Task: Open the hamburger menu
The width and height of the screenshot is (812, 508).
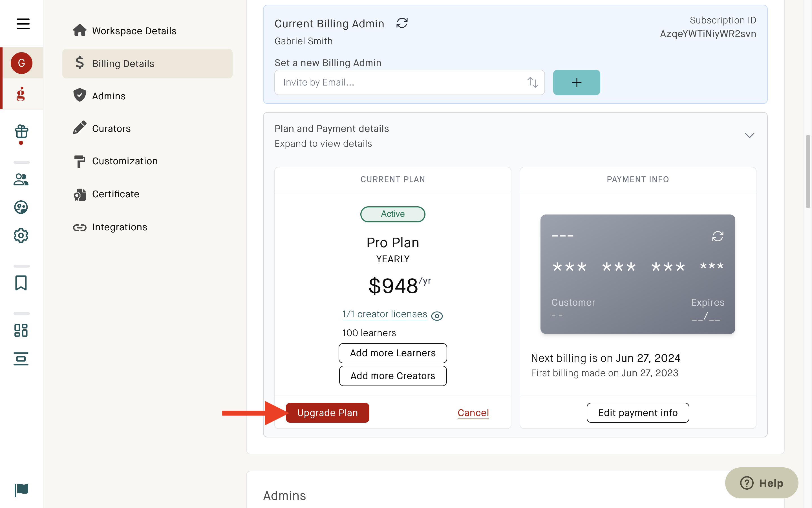Action: coord(23,24)
